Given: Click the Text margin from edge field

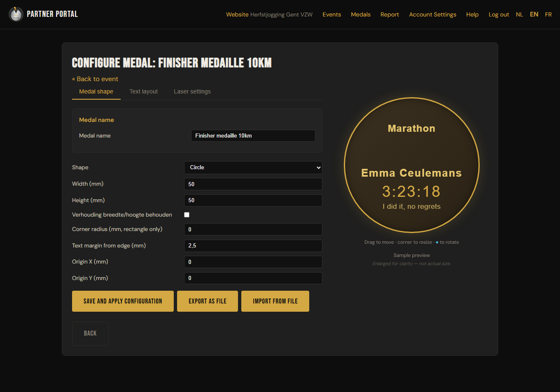Looking at the screenshot, I should click(x=253, y=246).
